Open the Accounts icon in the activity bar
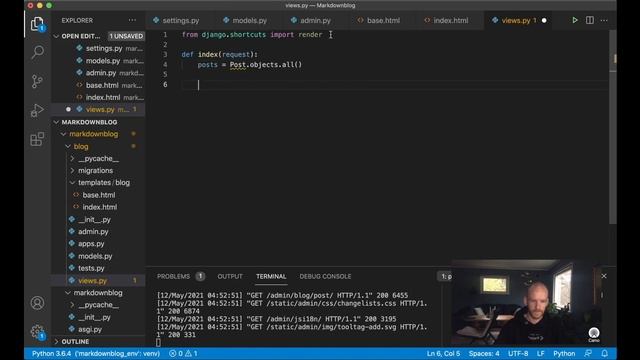This screenshot has width=640, height=360. click(x=37, y=303)
